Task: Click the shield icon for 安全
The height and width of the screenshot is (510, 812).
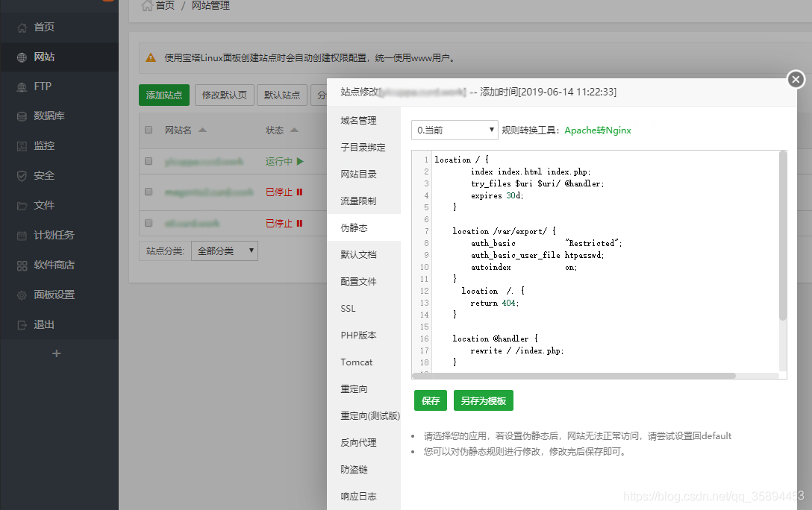Action: pyautogui.click(x=22, y=176)
